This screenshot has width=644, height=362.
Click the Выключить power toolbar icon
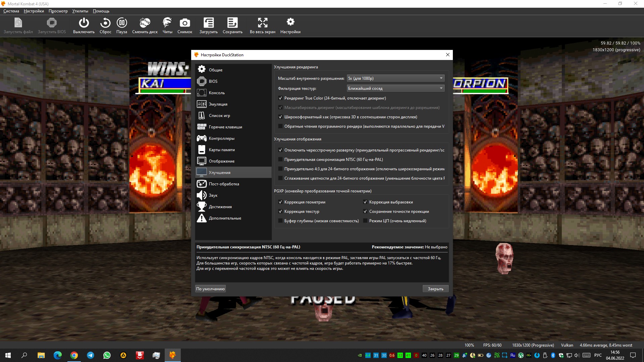84,26
